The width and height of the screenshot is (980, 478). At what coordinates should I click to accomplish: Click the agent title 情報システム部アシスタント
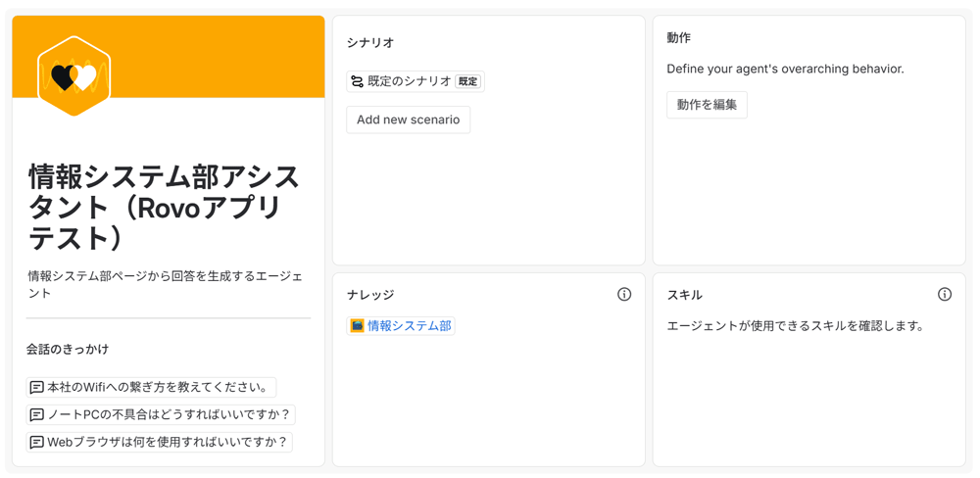[164, 209]
